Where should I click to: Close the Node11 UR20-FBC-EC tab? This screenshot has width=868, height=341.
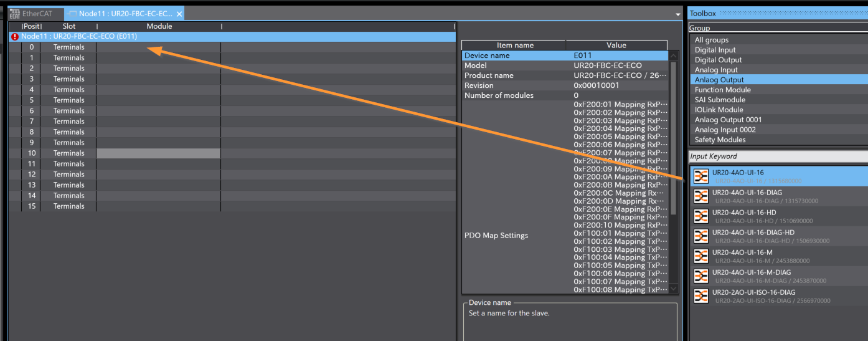pyautogui.click(x=179, y=14)
